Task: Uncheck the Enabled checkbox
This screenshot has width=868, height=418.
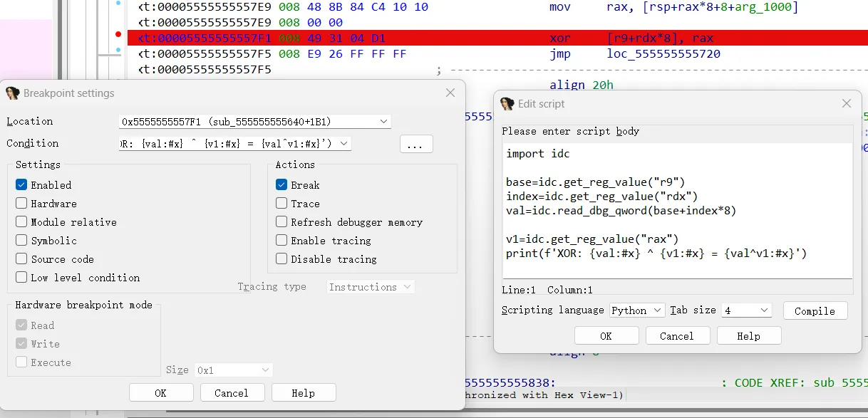Action: pyautogui.click(x=21, y=185)
